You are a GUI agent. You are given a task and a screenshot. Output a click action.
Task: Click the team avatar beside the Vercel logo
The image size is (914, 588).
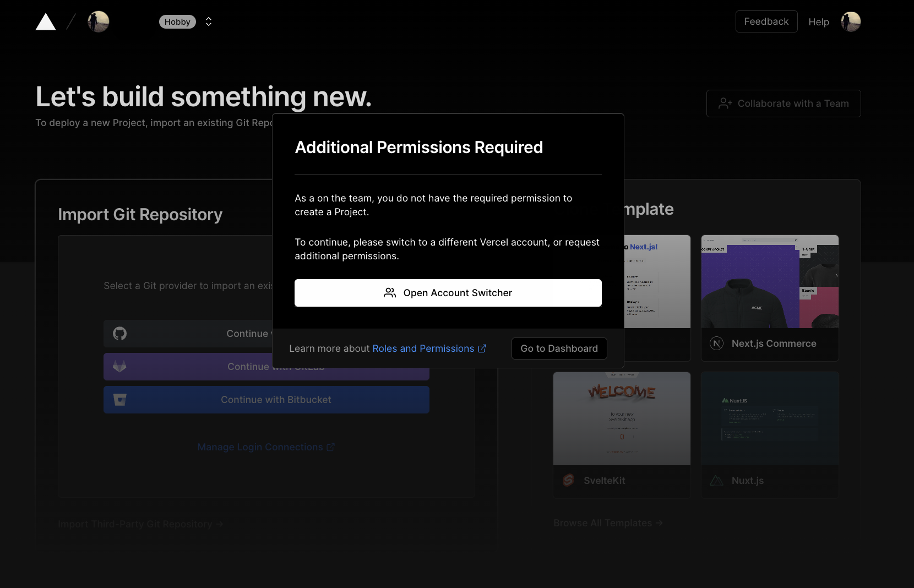(98, 21)
